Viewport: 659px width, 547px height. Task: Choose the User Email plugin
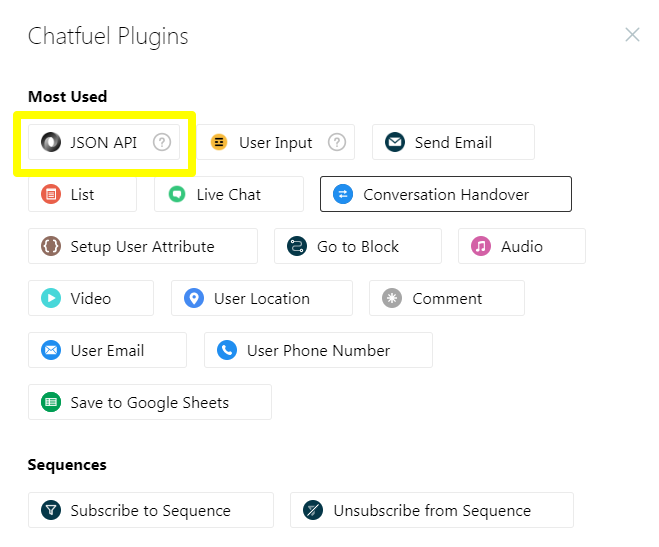[x=106, y=351]
